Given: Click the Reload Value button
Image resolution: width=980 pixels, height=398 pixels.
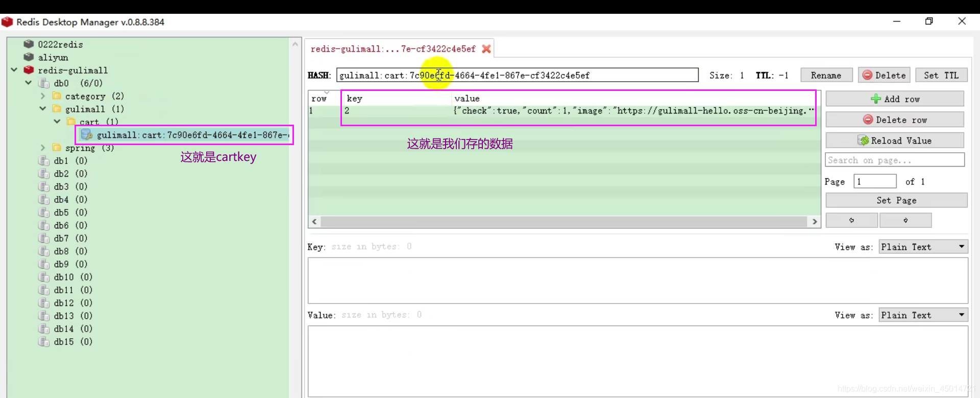Looking at the screenshot, I should [895, 141].
